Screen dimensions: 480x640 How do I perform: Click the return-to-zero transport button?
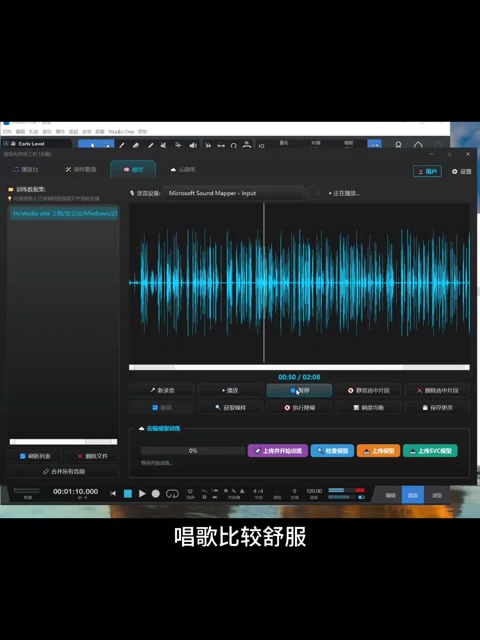(x=113, y=493)
